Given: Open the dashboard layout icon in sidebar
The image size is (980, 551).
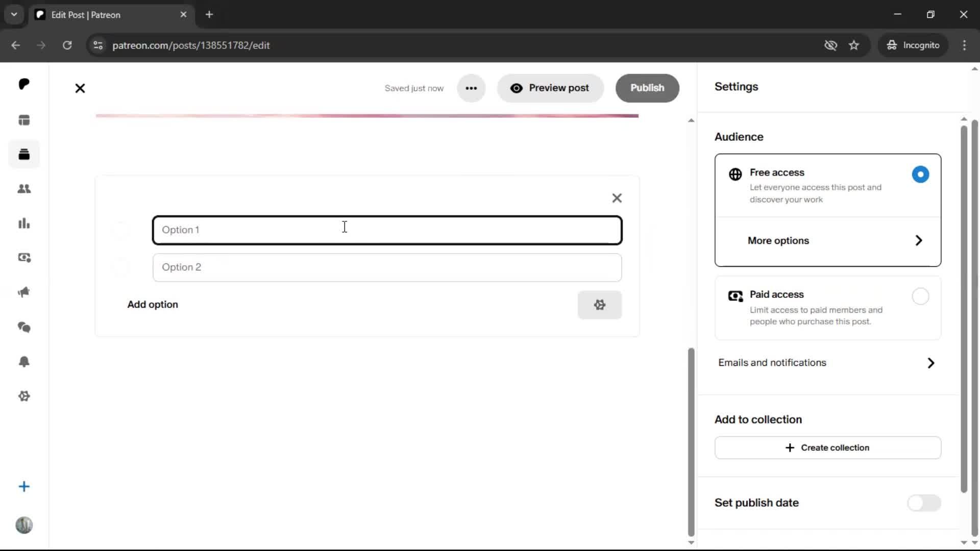Looking at the screenshot, I should pyautogui.click(x=24, y=120).
